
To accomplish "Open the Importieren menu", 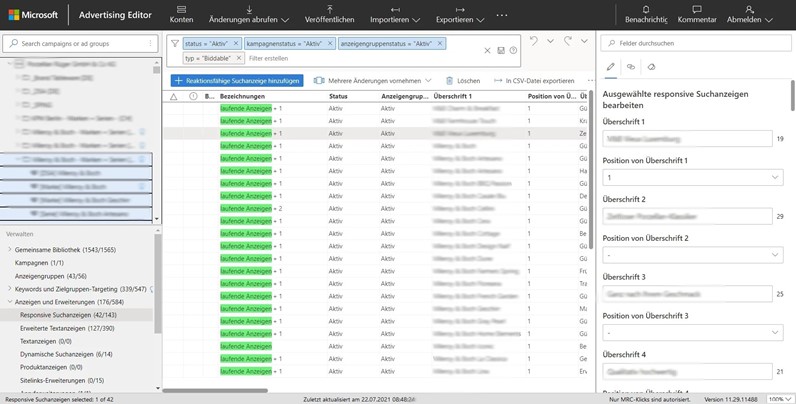I will (395, 15).
